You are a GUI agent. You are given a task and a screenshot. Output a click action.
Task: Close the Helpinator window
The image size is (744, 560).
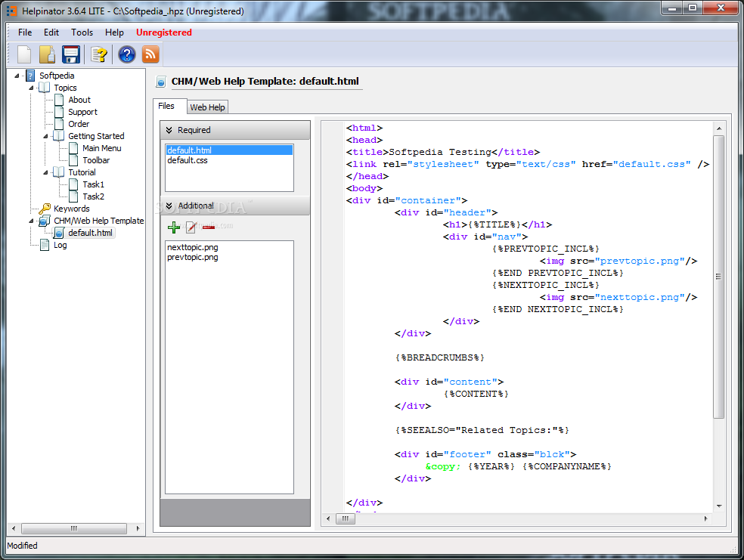[x=721, y=8]
